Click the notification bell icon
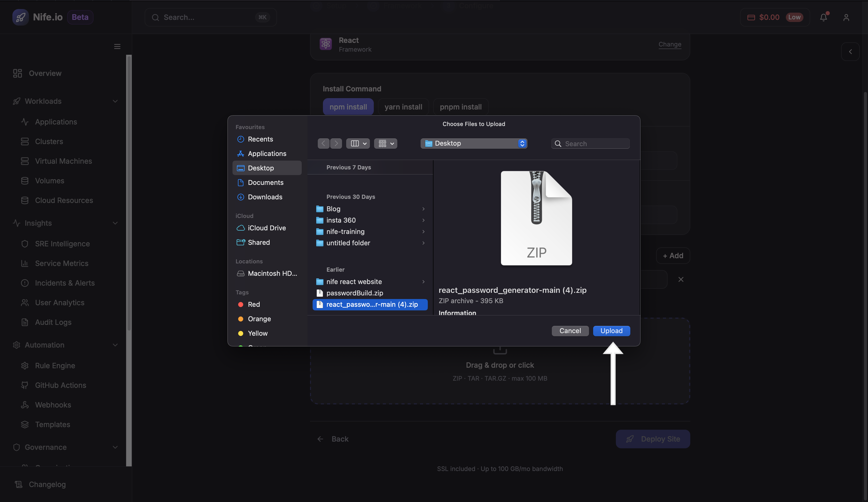Screen dimensions: 868x502 click(x=824, y=17)
